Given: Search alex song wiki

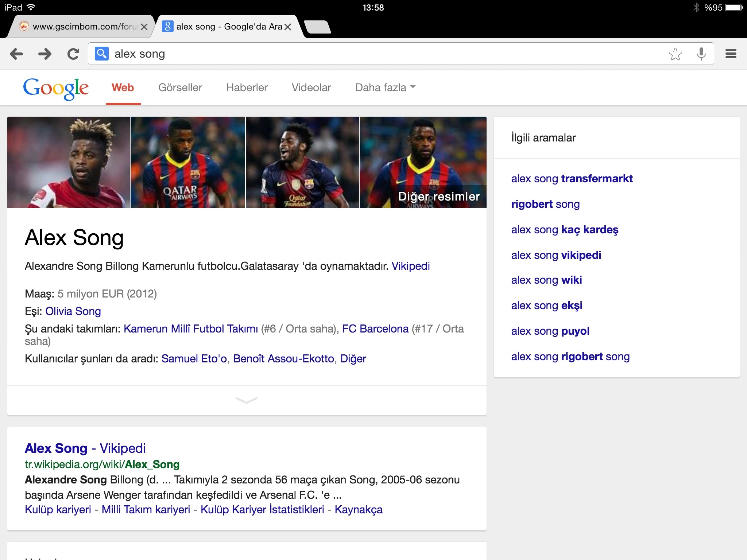Looking at the screenshot, I should [x=546, y=280].
